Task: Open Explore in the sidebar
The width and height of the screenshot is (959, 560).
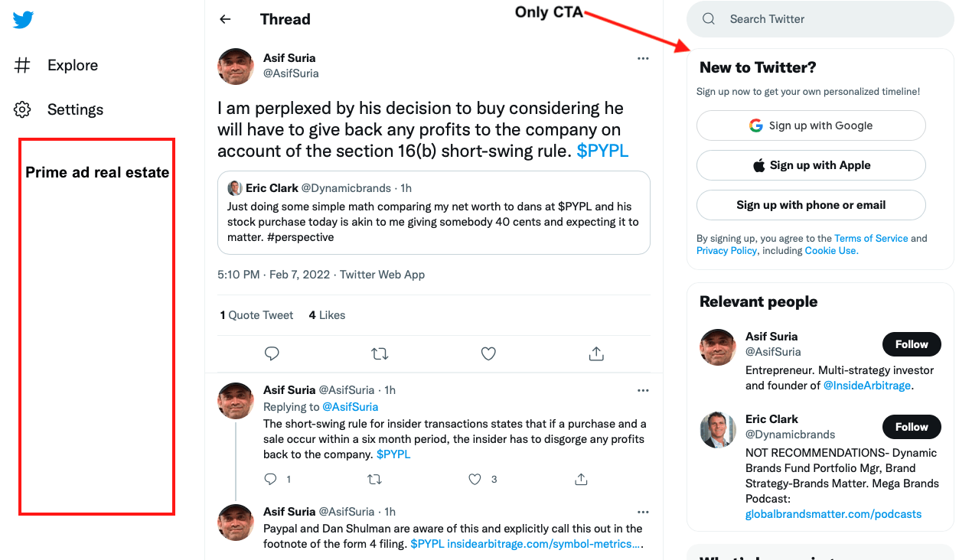Action: tap(72, 66)
